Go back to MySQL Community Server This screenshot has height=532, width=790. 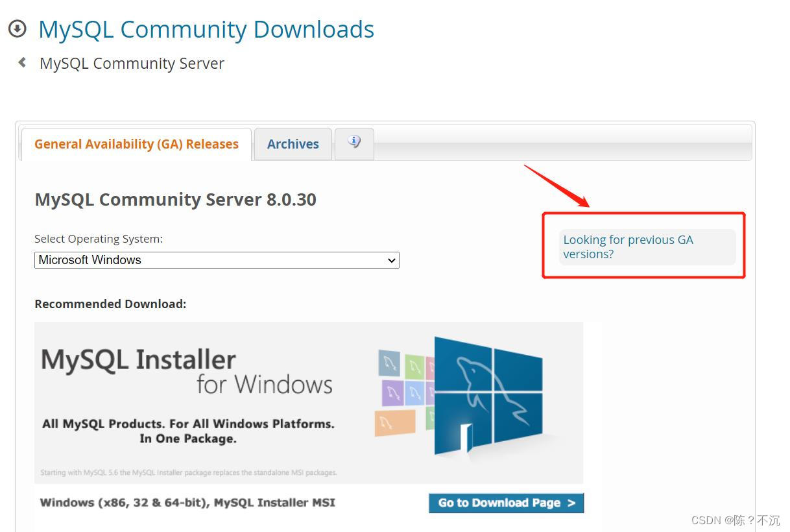(x=132, y=63)
